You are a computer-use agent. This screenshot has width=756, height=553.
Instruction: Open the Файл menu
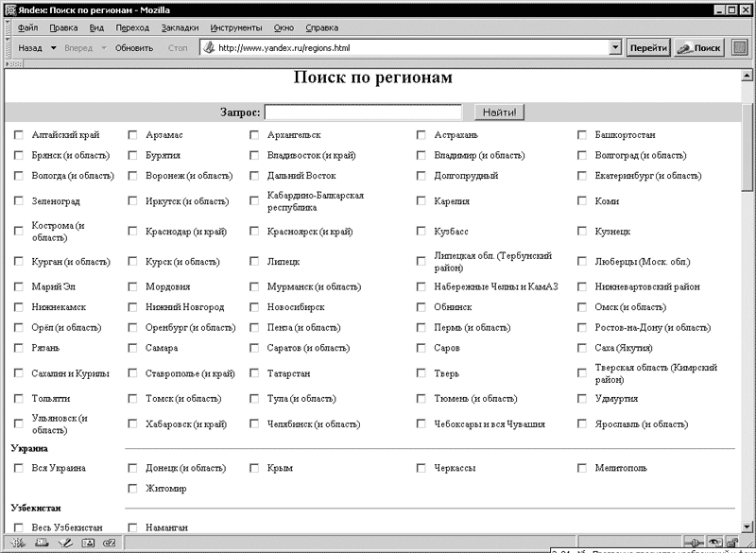[28, 27]
